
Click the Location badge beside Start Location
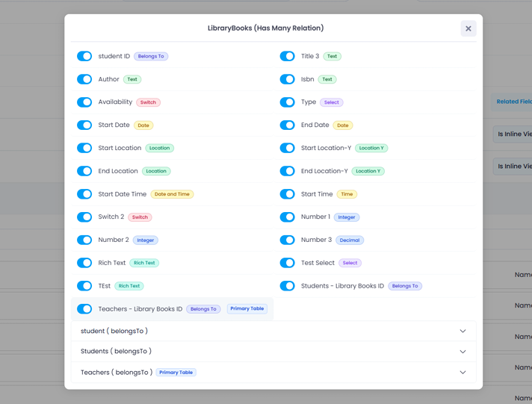[159, 148]
